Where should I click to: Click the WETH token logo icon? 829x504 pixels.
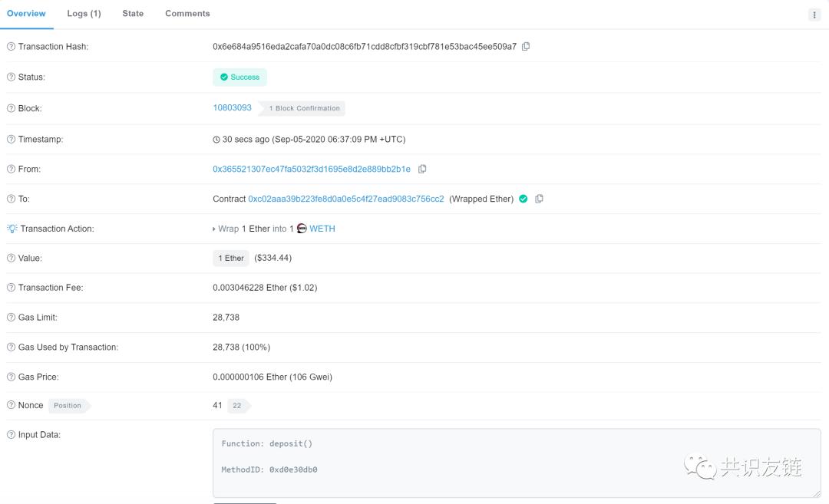[x=302, y=229]
